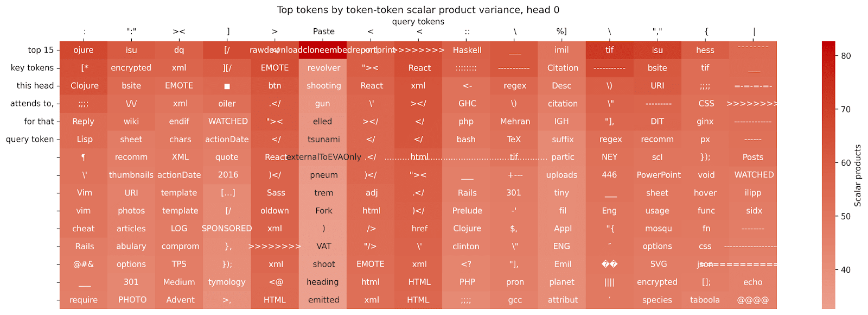Click the 60 tick label on colorbar
The height and width of the screenshot is (315, 868).
(846, 162)
